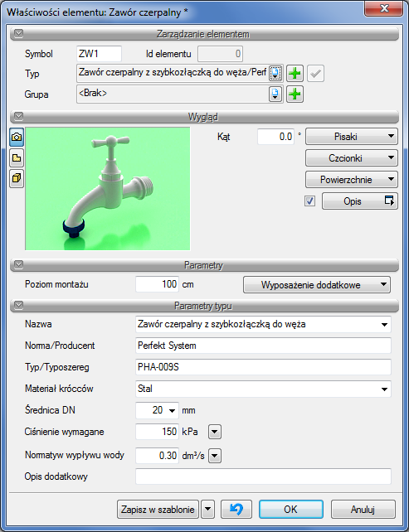Click the OK button
Screen dimensions: 409x532
click(x=291, y=510)
